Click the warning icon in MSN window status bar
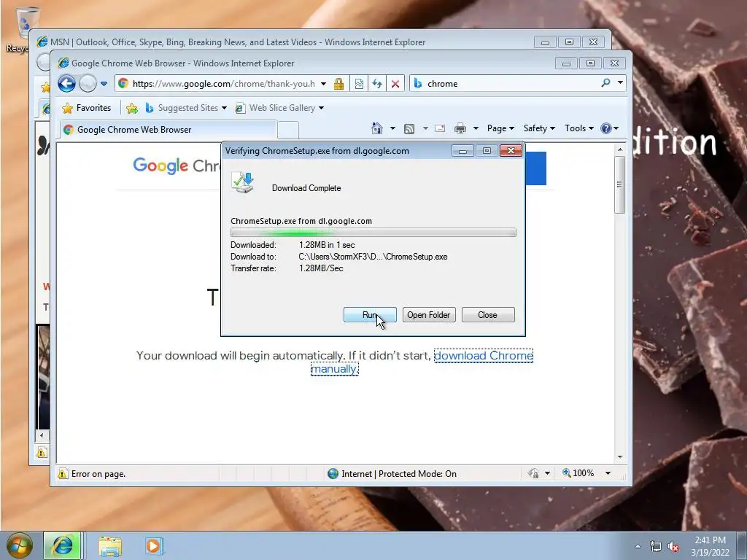Screen dimensions: 747x560 pos(42,452)
